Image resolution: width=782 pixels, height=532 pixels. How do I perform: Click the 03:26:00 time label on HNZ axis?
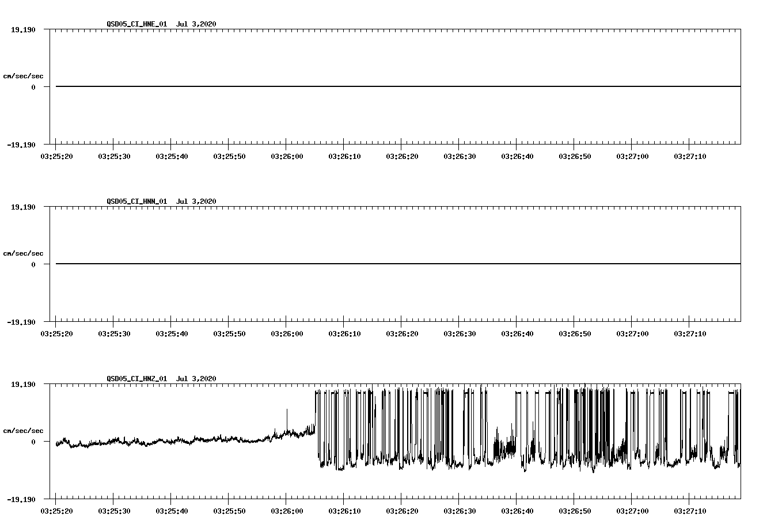(286, 511)
